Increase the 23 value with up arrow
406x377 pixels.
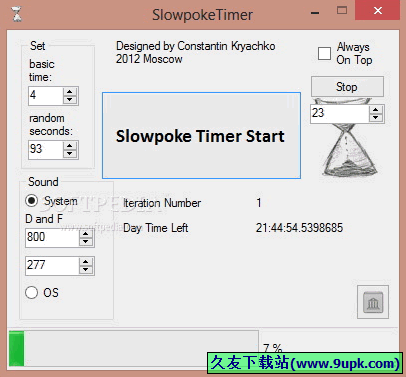click(376, 110)
